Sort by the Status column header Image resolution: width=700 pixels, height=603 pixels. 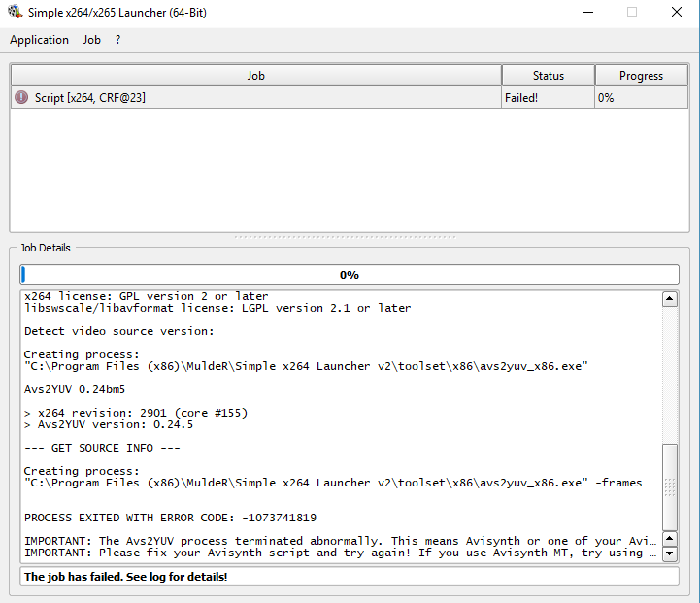(549, 76)
